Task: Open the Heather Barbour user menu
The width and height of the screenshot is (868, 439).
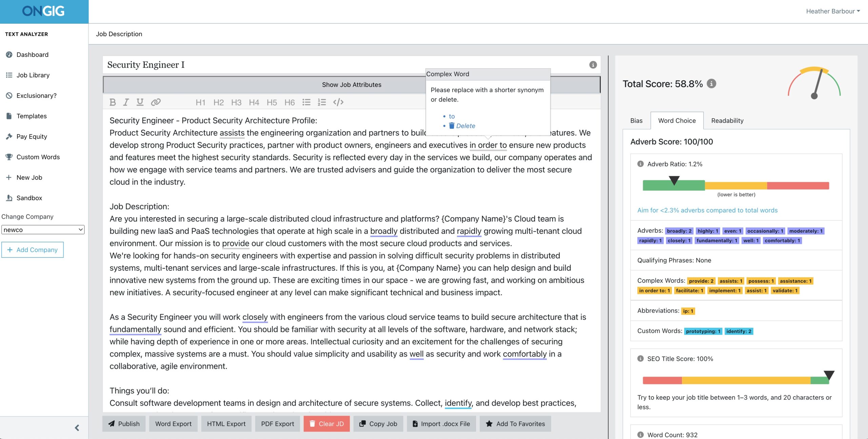Action: point(833,11)
